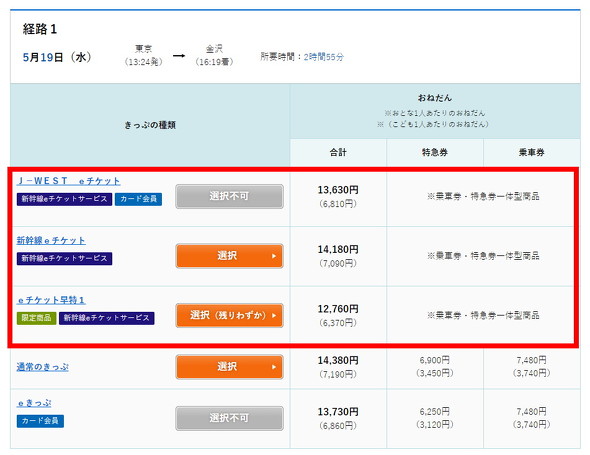Click disabled 選択不可 button for J-WEST eチケット

(x=230, y=196)
